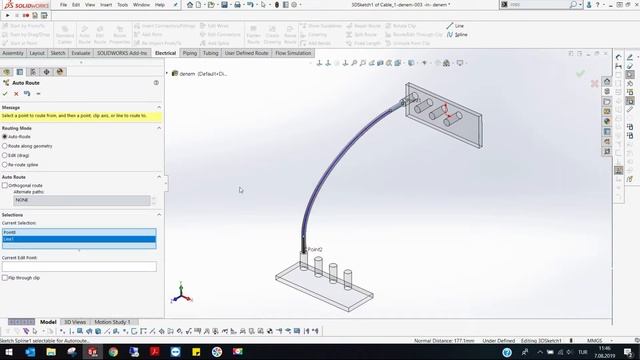Toggle the Flip through clip checkbox
The height and width of the screenshot is (360, 640).
click(5, 278)
